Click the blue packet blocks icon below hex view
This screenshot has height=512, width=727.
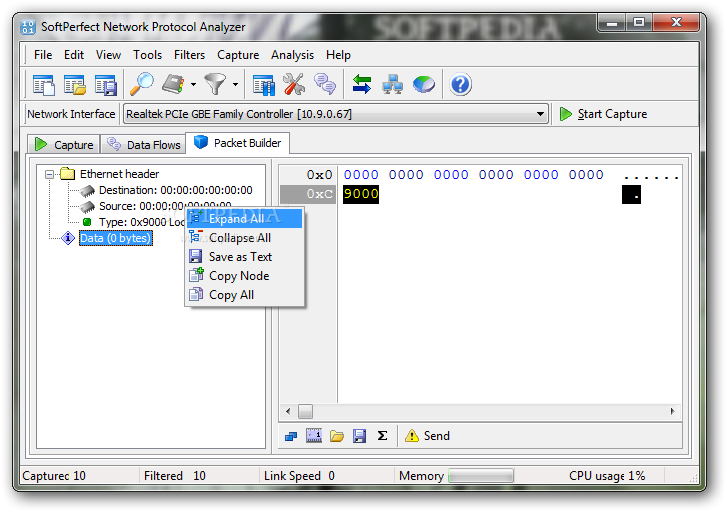tap(291, 436)
